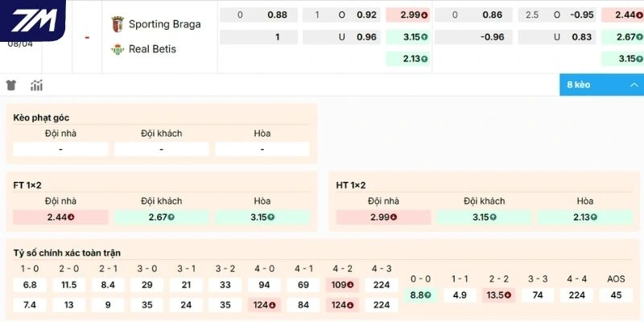Open the lineup shirt icon
The image size is (644, 322).
click(11, 85)
